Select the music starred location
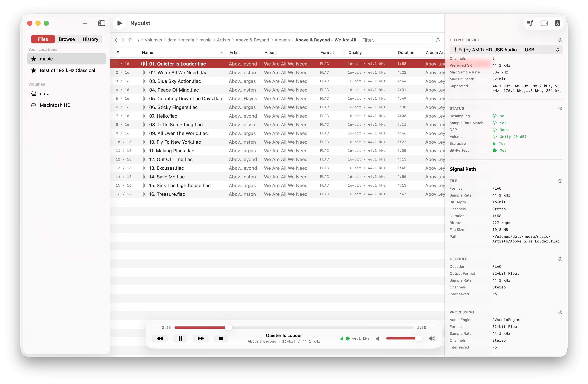The width and height of the screenshot is (588, 384). pyautogui.click(x=66, y=59)
